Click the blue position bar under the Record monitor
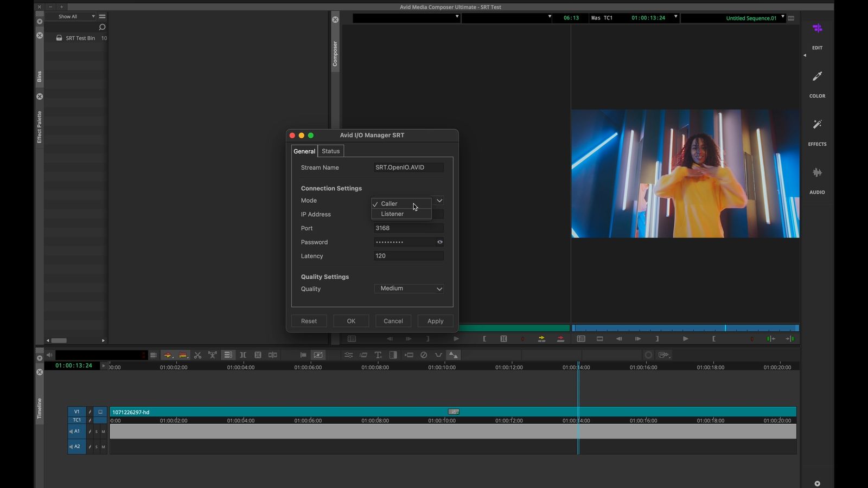This screenshot has height=488, width=868. [x=685, y=328]
